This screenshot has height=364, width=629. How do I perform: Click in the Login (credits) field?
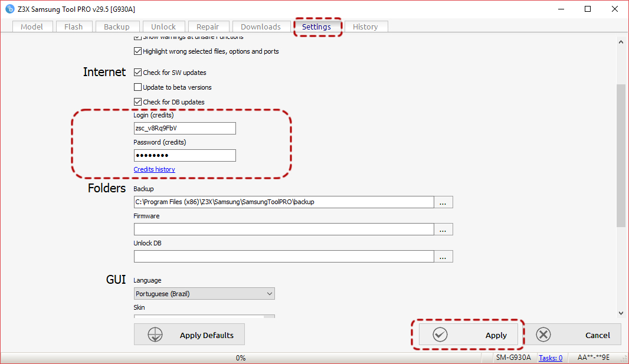185,128
